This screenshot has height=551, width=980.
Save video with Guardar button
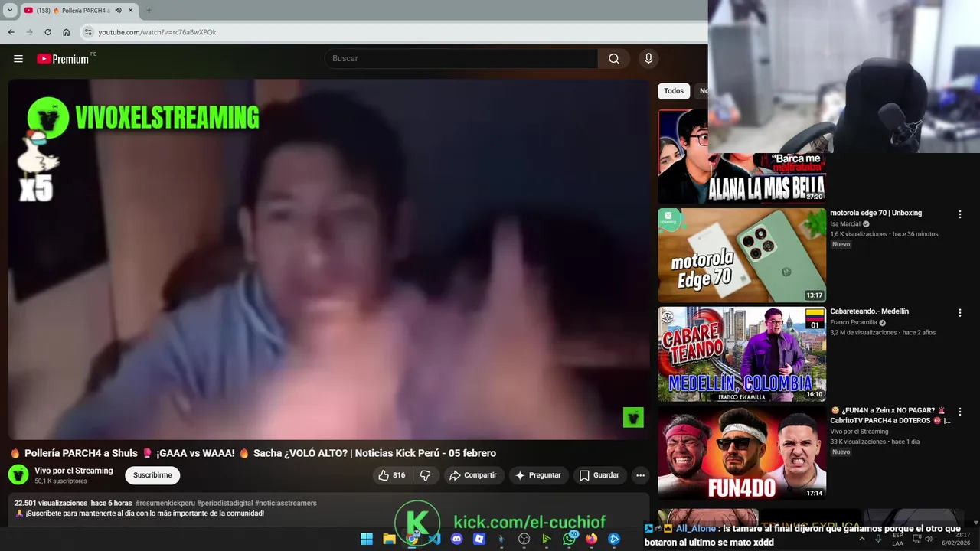tap(599, 475)
